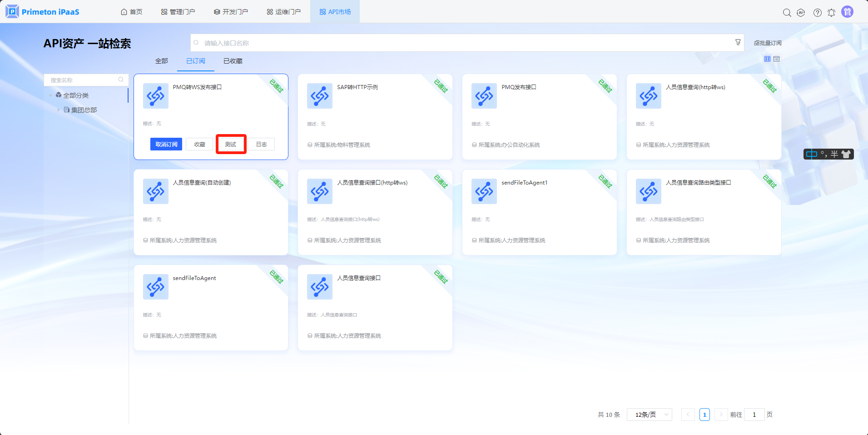868x435 pixels.
Task: Click the user avatar icon
Action: 847,12
